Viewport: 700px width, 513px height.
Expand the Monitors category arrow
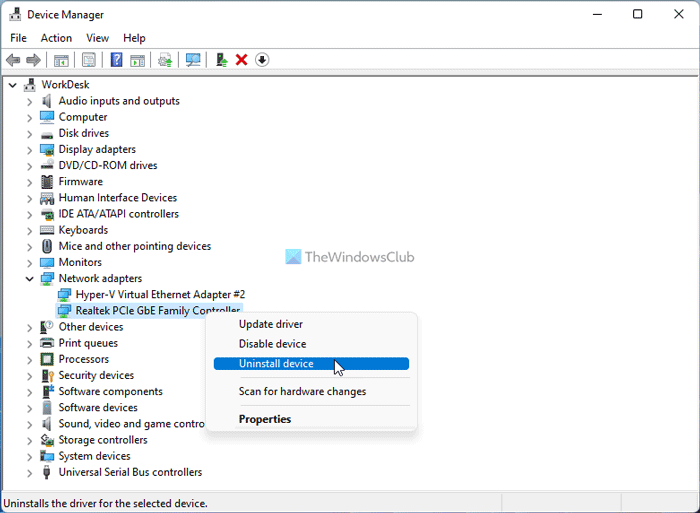click(x=29, y=263)
